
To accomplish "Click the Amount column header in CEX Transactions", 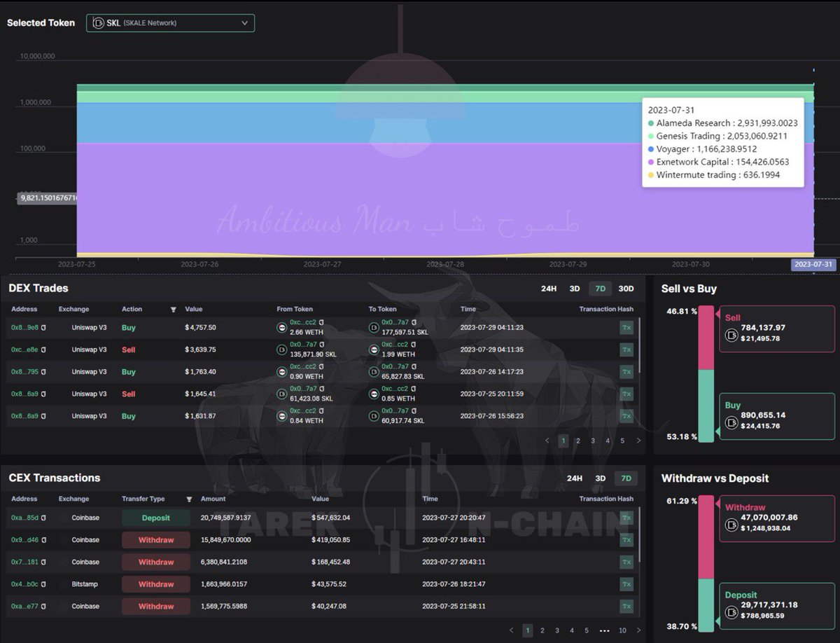I will coord(213,499).
